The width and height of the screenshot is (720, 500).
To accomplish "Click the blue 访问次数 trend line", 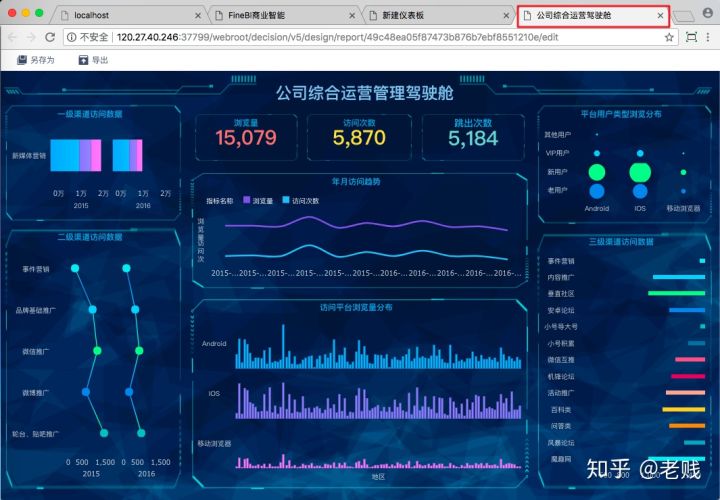I will [366, 253].
